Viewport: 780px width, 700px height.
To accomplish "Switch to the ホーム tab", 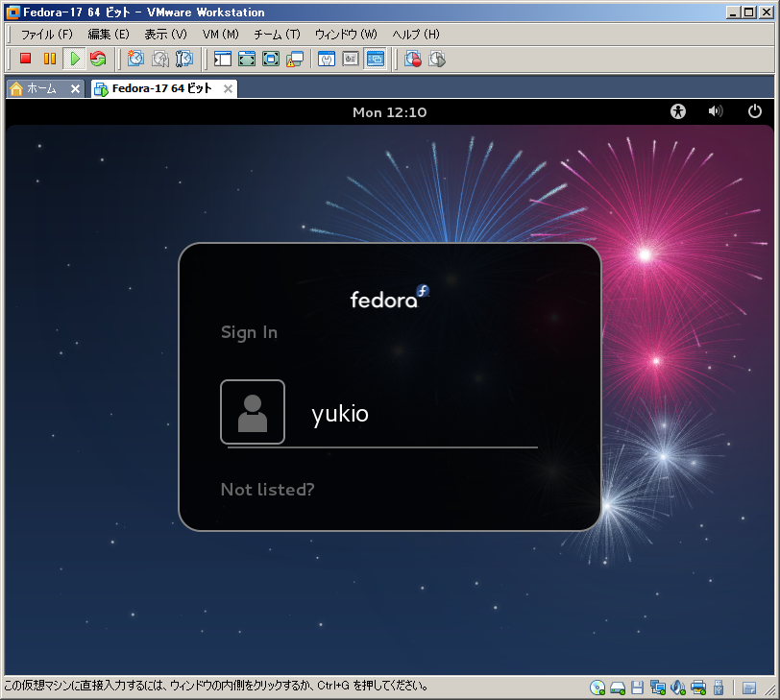I will click(x=40, y=88).
